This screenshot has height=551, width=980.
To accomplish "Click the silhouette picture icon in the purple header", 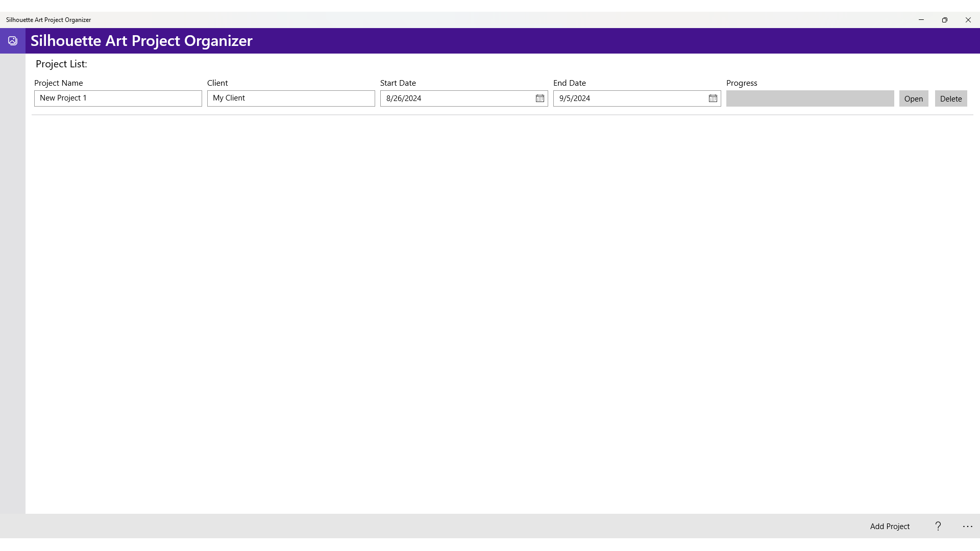I will pos(13,41).
